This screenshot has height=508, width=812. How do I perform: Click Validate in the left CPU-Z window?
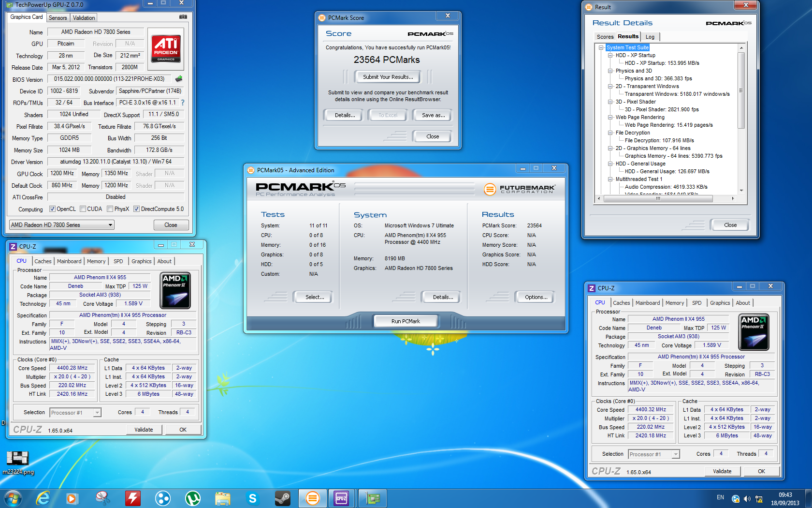(144, 430)
